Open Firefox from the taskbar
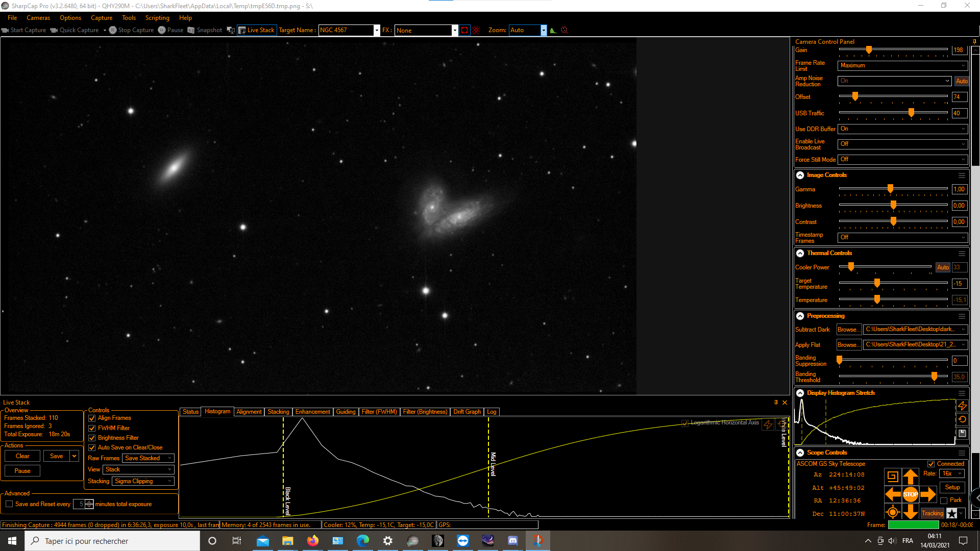 [x=312, y=541]
